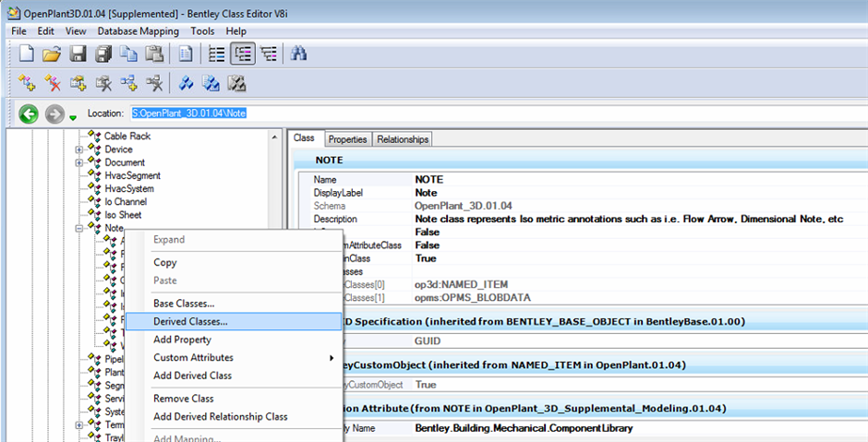Click the base class value op3d:NAMED_ITEM
Viewport: 868px width, 442px height.
point(461,285)
